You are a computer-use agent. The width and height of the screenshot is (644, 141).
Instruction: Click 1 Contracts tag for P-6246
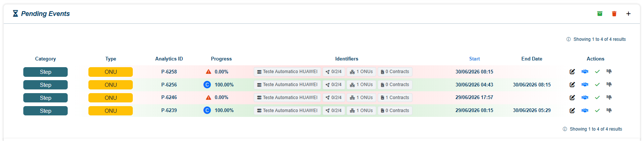(x=395, y=98)
